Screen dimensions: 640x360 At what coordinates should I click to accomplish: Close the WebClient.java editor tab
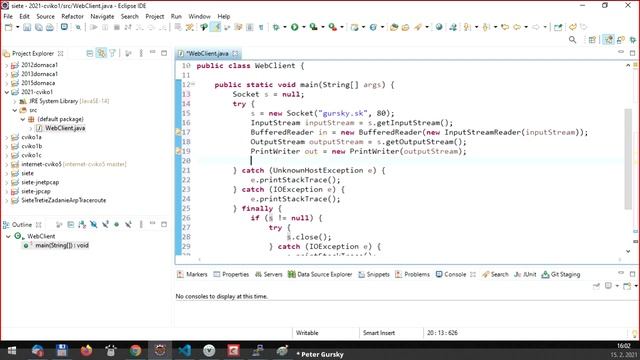tap(235, 53)
